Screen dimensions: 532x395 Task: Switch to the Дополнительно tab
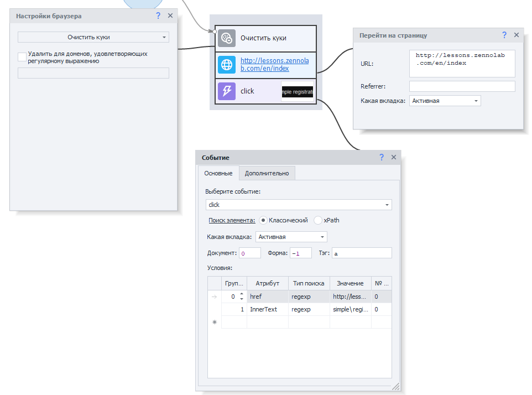[x=267, y=173]
